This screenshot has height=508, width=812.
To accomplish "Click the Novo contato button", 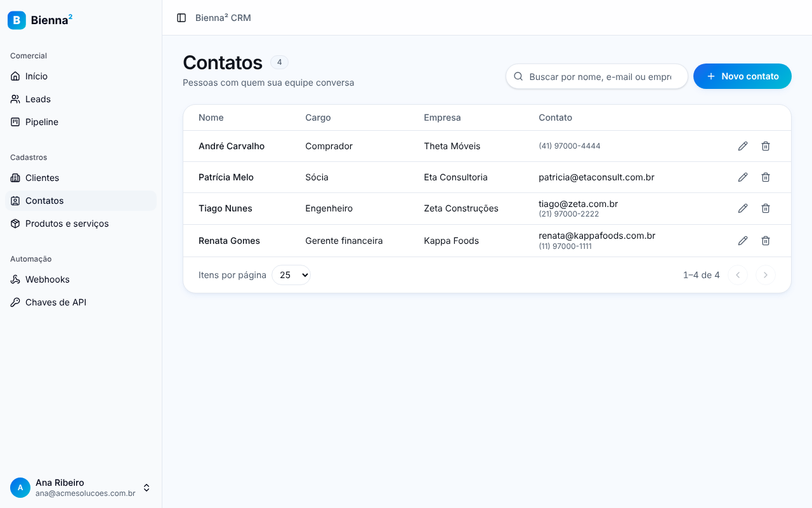I will [x=742, y=76].
